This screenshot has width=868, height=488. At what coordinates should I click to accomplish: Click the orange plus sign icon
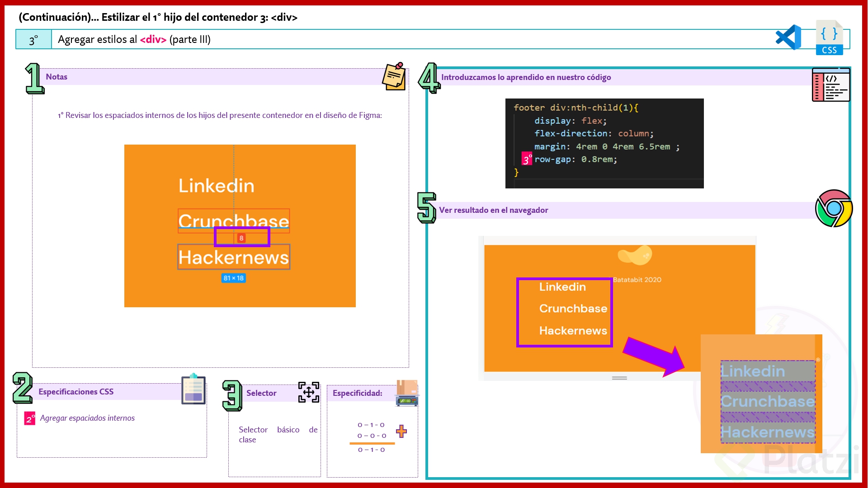pyautogui.click(x=401, y=431)
